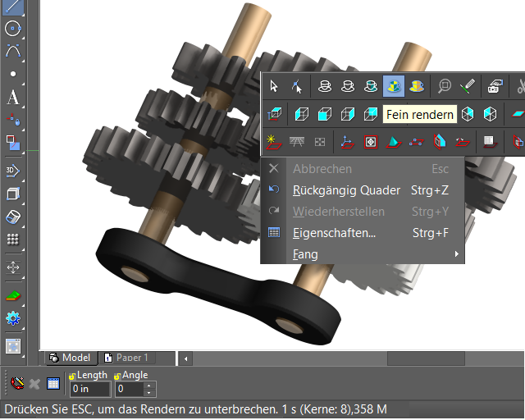Click the polyline finish icon in inspector bar

pos(17,383)
